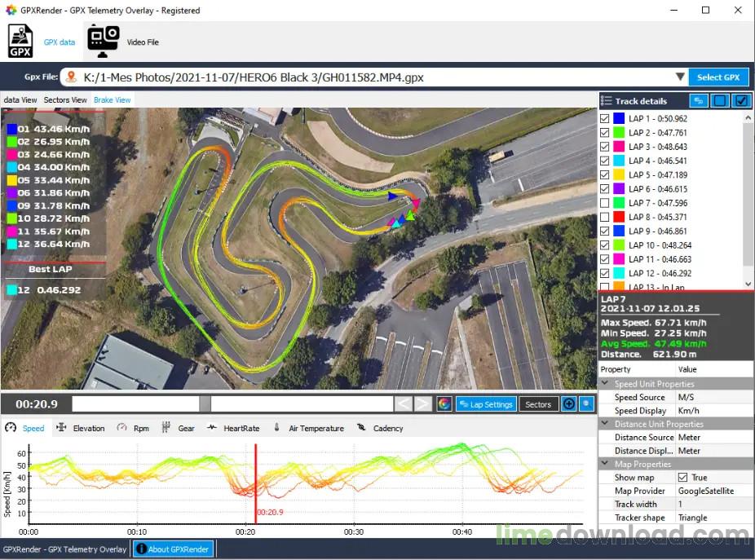
Task: Uncheck all laps using empty box icon
Action: coord(720,101)
